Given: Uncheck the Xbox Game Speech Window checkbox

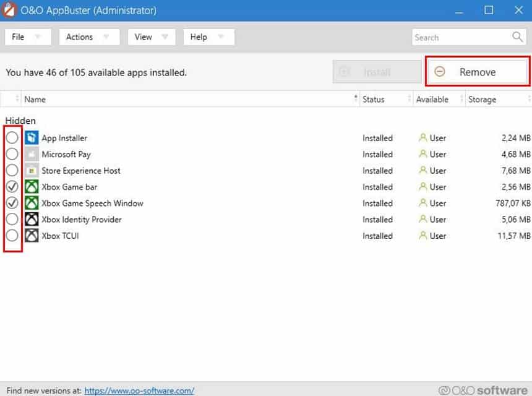Looking at the screenshot, I should pos(12,203).
